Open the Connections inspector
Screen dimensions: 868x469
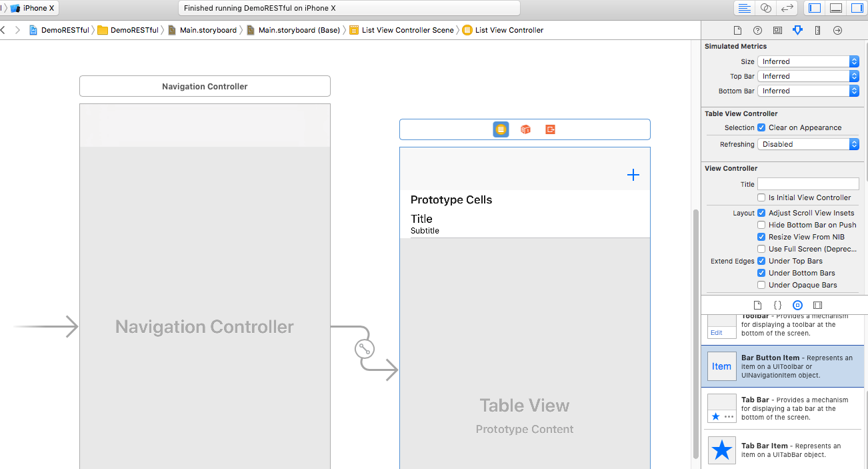click(837, 30)
